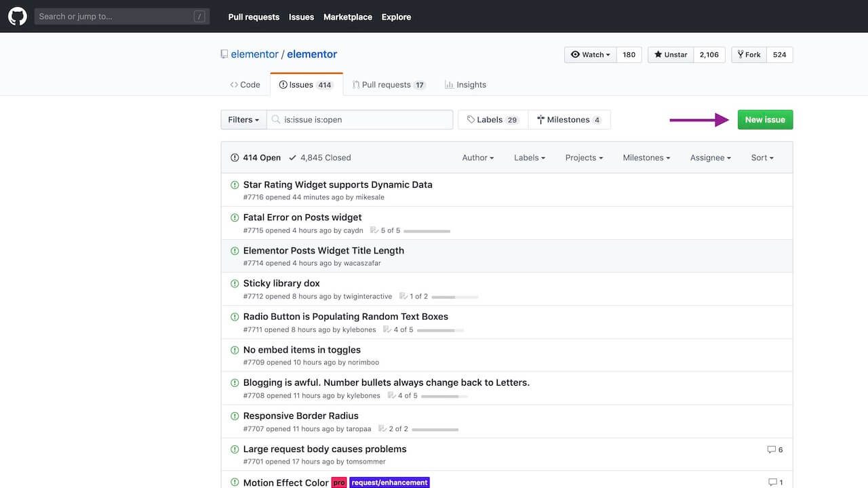This screenshot has height=488, width=868.
Task: Open issue Star Rating Widget supports Dynamic Data
Action: point(338,184)
